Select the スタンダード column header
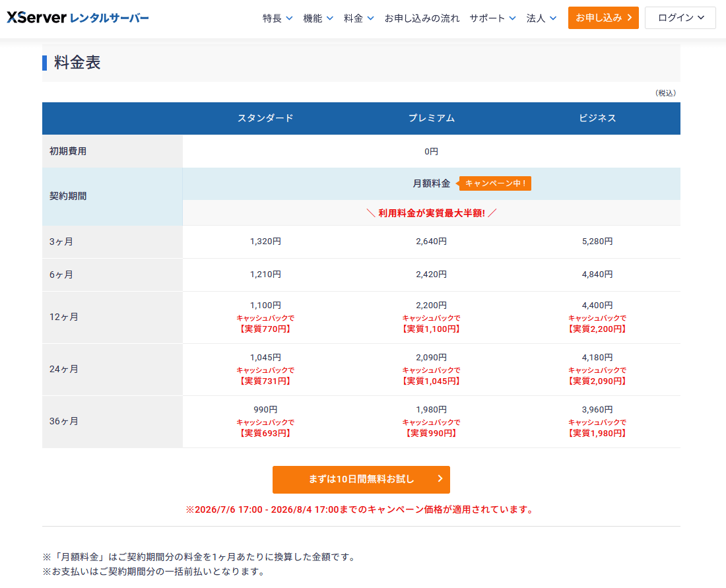 point(265,118)
